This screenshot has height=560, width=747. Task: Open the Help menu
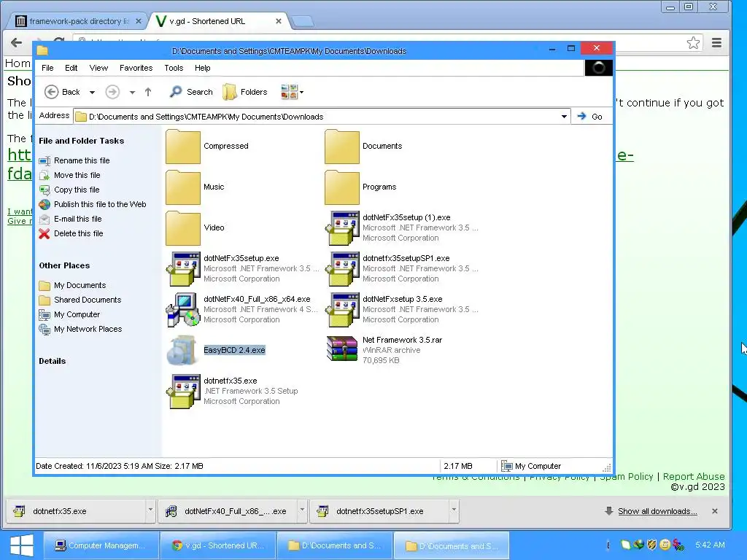click(203, 68)
